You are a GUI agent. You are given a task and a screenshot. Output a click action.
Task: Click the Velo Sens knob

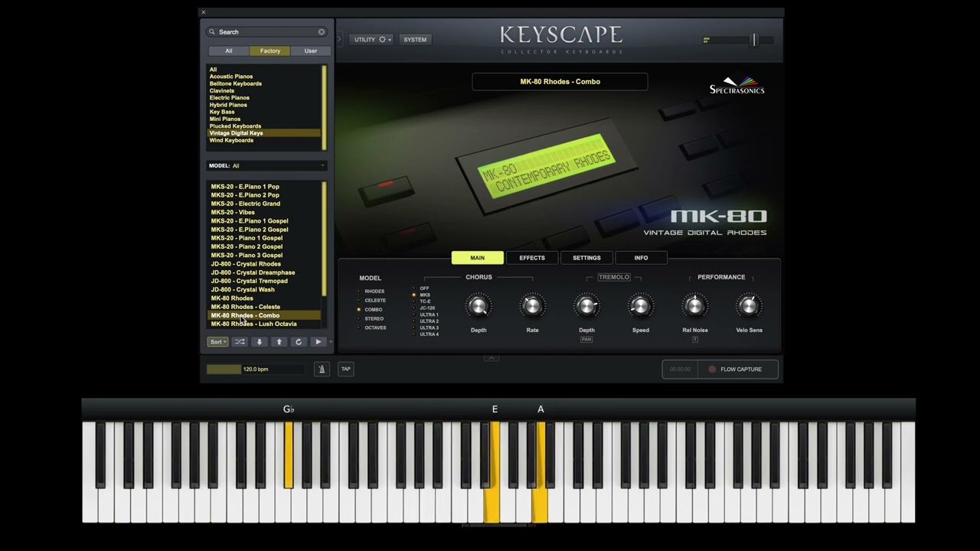[749, 306]
